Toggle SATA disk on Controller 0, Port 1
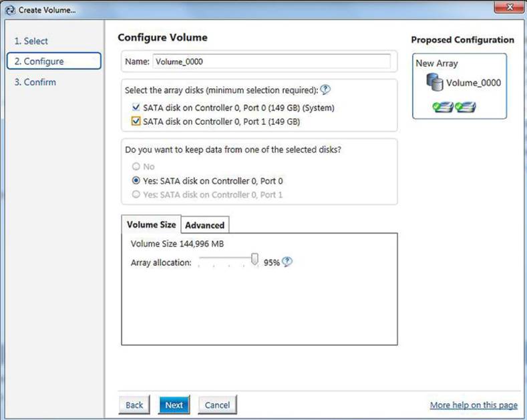Viewport: 527px width, 420px height. tap(136, 122)
